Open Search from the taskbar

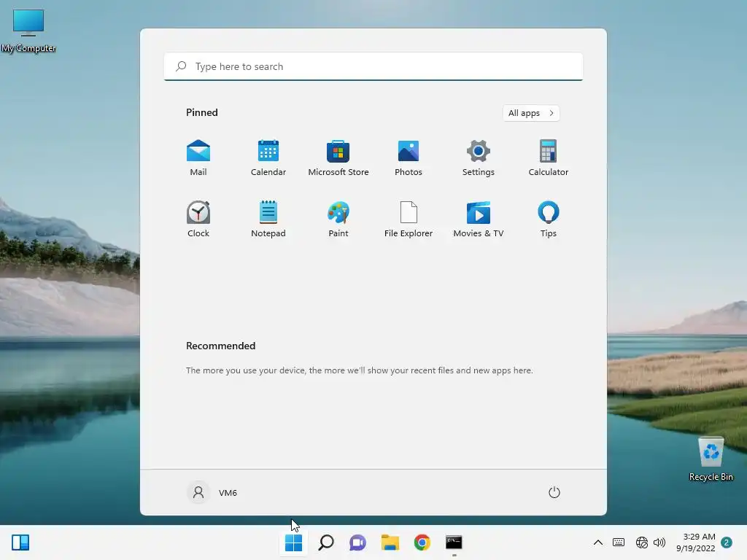(326, 542)
